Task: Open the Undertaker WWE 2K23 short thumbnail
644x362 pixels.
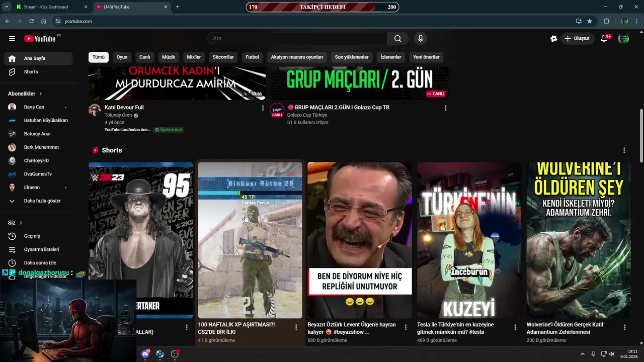Action: (141, 240)
